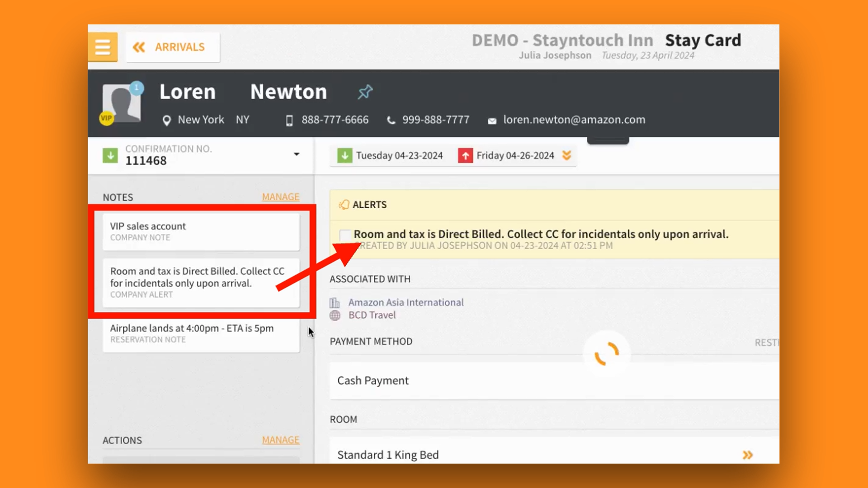Click the mobile phone icon

click(x=289, y=120)
